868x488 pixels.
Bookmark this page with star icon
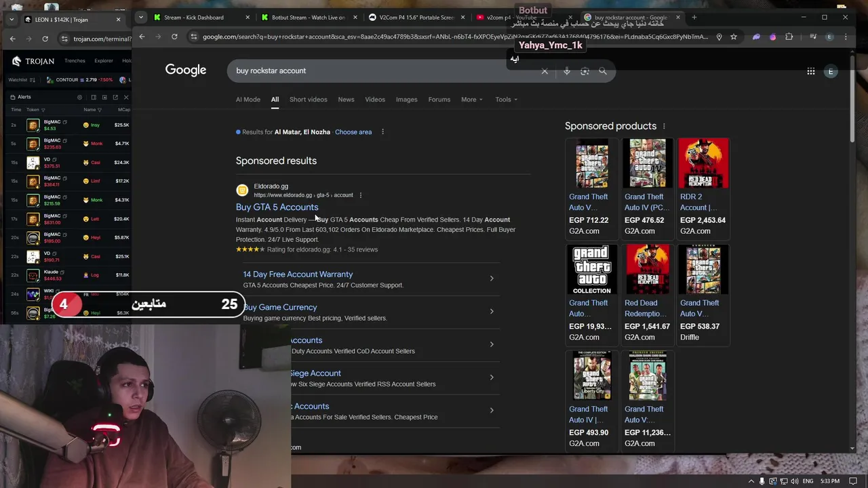click(734, 37)
